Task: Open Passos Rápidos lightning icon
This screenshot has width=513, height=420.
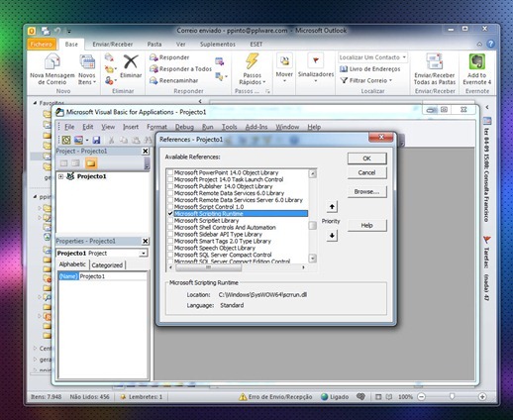Action: [252, 61]
